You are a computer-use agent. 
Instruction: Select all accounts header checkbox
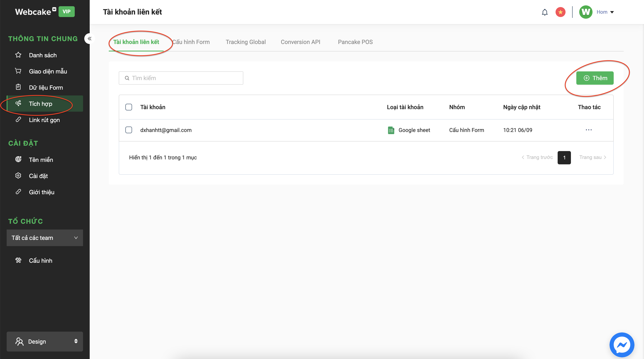point(129,107)
